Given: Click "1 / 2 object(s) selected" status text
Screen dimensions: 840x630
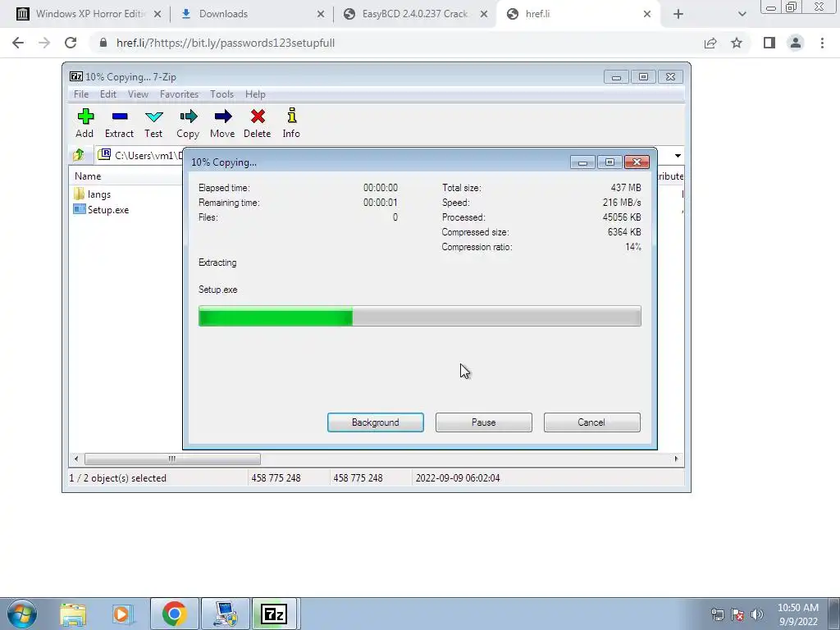Looking at the screenshot, I should point(118,478).
